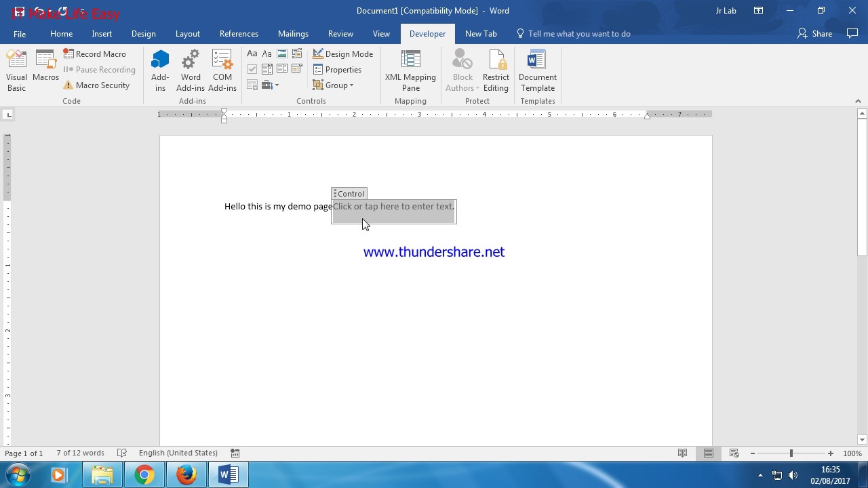This screenshot has height=488, width=868.
Task: Click macro recording icon in status bar
Action: point(235,453)
